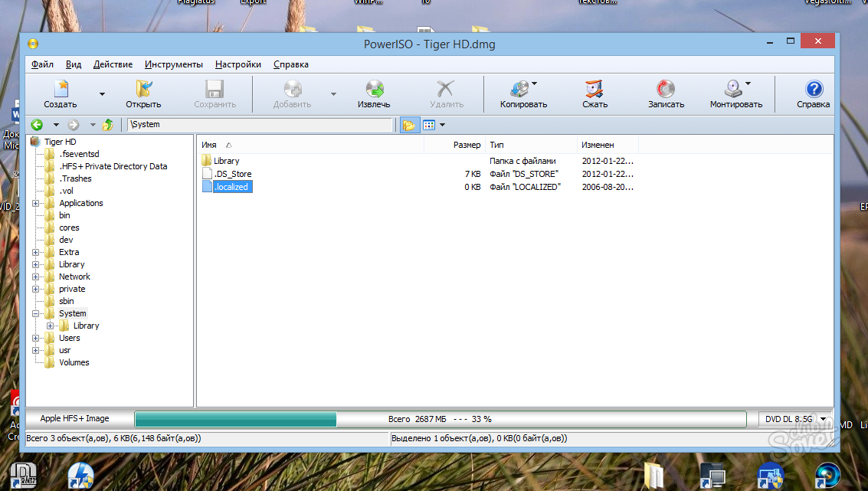Image resolution: width=868 pixels, height=491 pixels.
Task: Open the Создать dropdown arrow
Action: (102, 94)
